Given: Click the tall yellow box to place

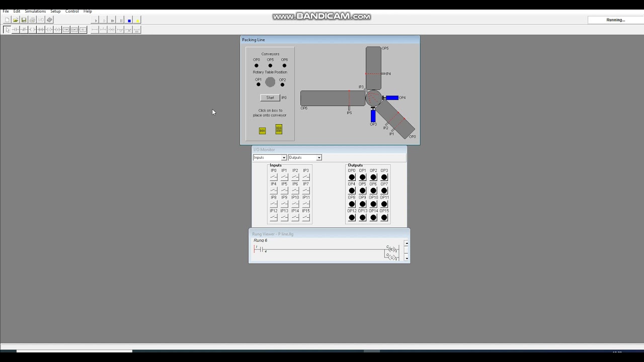Looking at the screenshot, I should point(279,130).
